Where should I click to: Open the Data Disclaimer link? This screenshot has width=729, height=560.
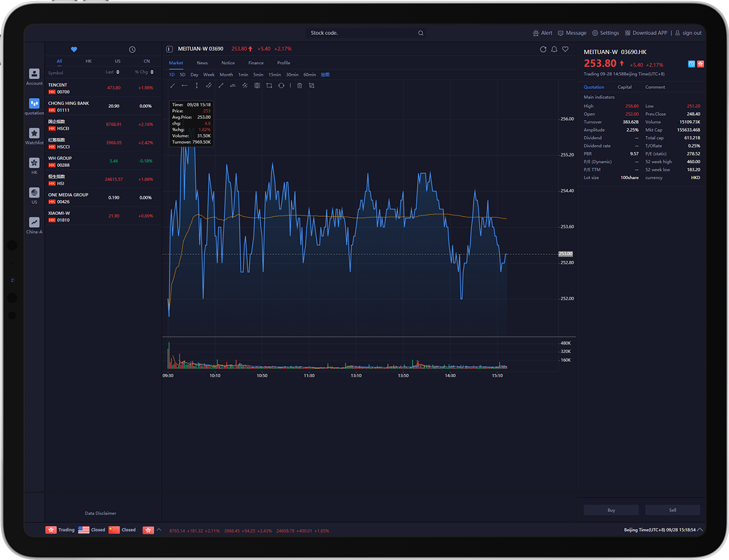coord(100,513)
